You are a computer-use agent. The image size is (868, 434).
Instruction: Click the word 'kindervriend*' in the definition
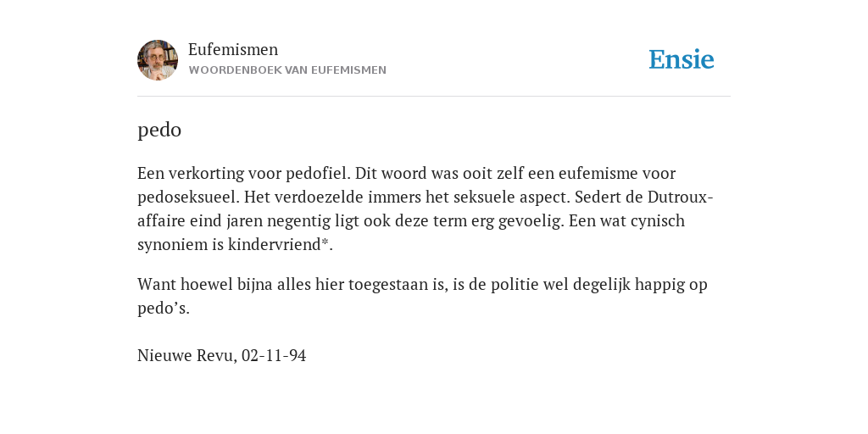(x=278, y=244)
